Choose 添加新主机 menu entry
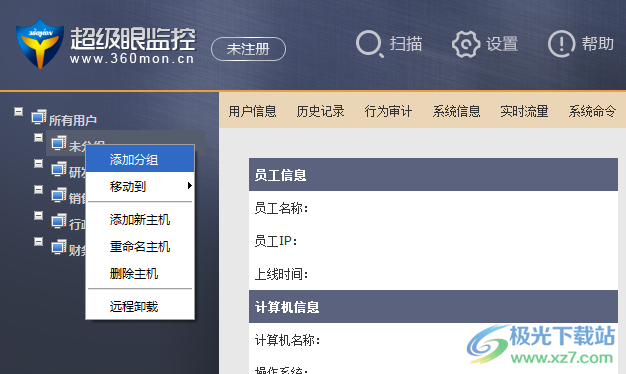Viewport: 626px width, 374px height. (140, 220)
